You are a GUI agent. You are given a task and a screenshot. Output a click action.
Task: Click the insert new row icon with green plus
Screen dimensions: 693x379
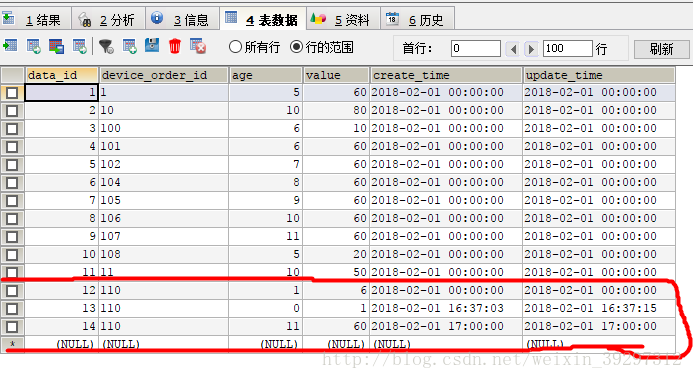pyautogui.click(x=129, y=46)
